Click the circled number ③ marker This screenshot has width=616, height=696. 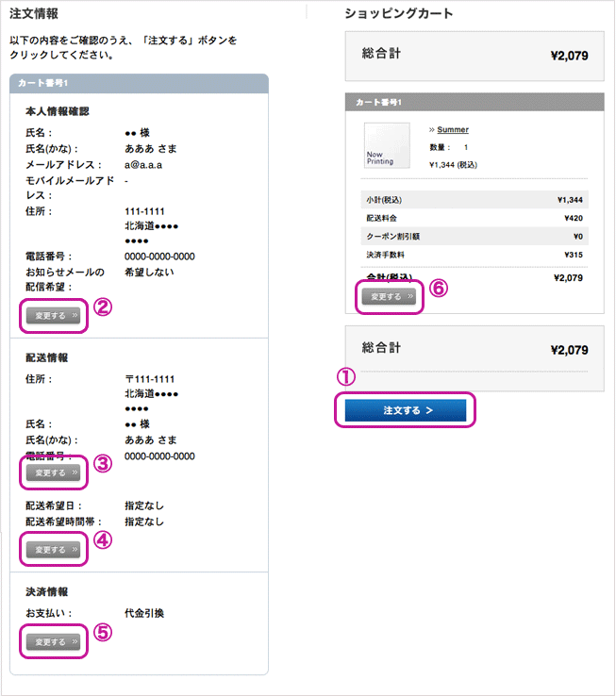[x=103, y=464]
